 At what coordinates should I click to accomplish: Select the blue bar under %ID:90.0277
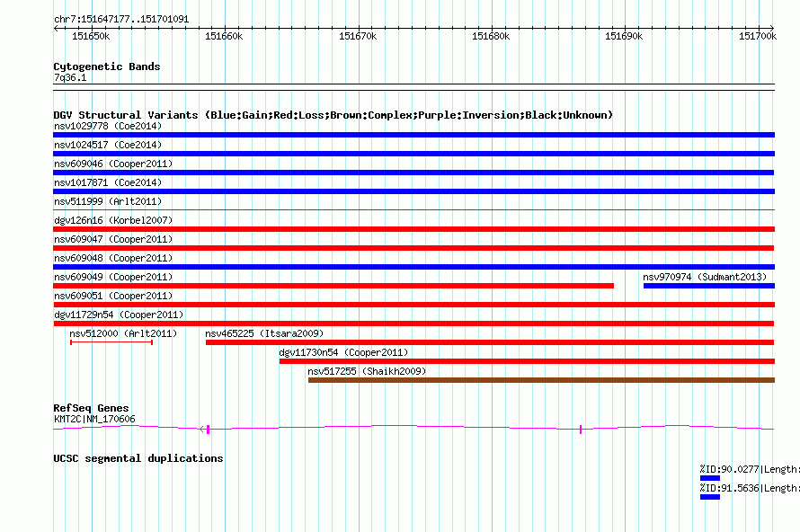point(710,478)
